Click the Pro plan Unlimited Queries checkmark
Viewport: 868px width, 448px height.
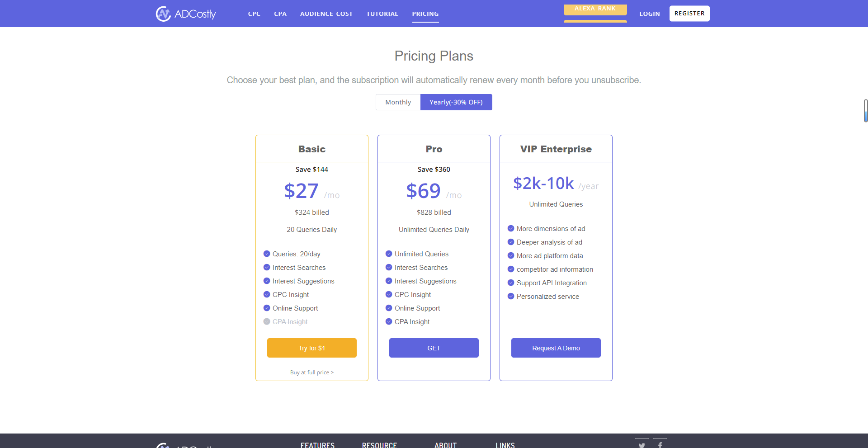coord(389,254)
